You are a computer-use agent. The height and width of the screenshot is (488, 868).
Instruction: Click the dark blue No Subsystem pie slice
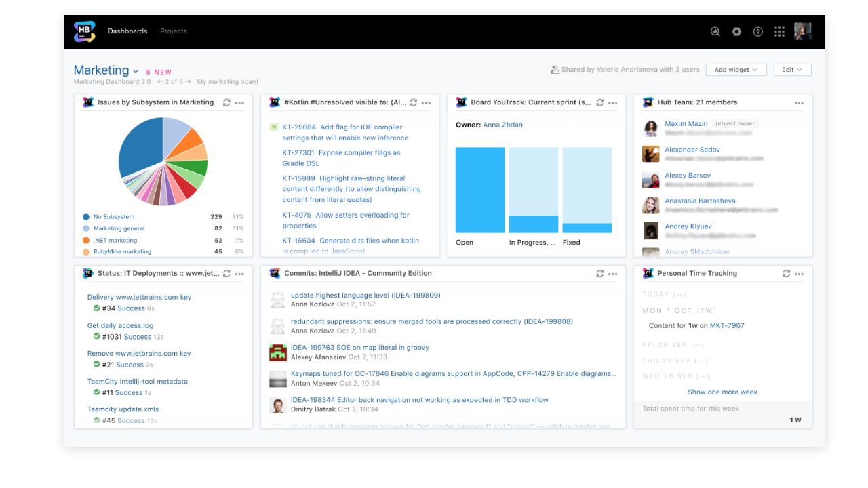point(140,146)
